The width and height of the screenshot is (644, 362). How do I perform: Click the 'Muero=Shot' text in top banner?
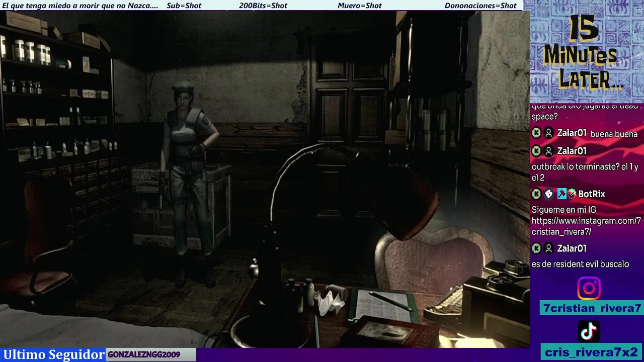(360, 6)
